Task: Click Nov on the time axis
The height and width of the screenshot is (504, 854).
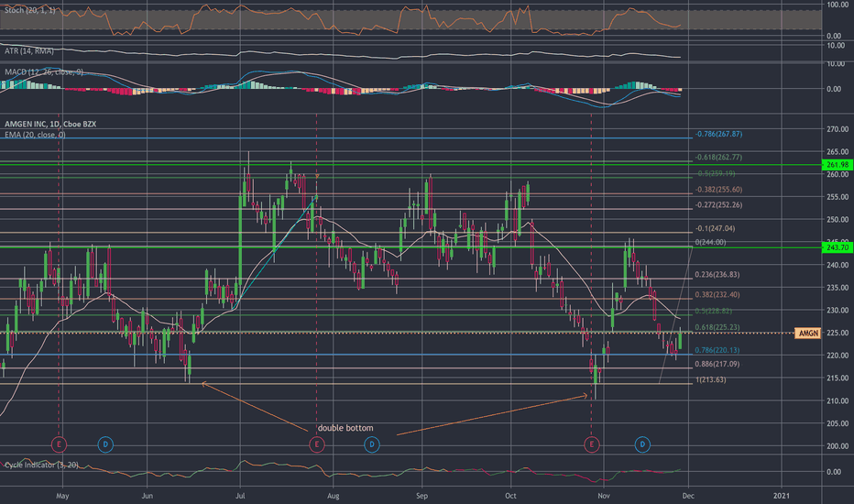Action: (x=604, y=496)
